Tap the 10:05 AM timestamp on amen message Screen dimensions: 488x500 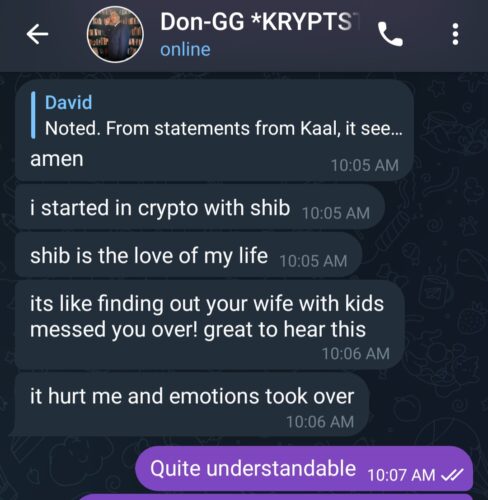365,165
